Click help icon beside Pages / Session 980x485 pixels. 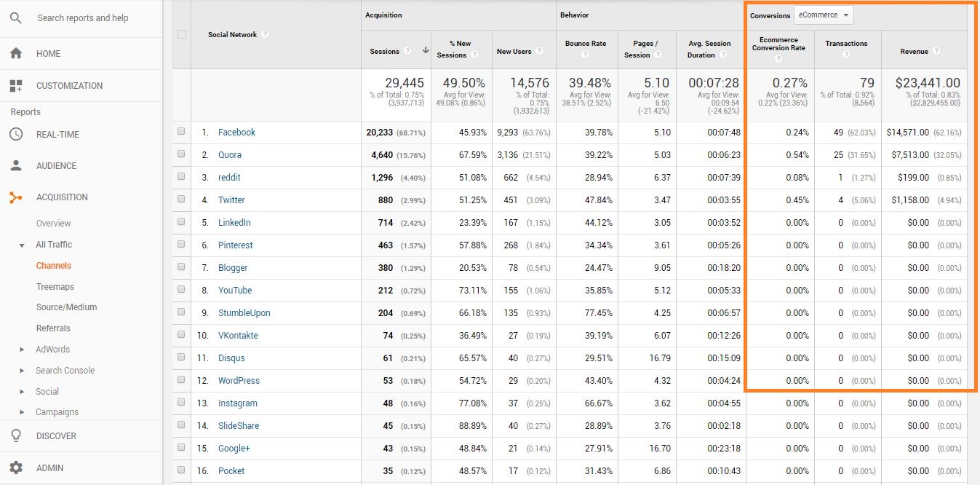658,55
